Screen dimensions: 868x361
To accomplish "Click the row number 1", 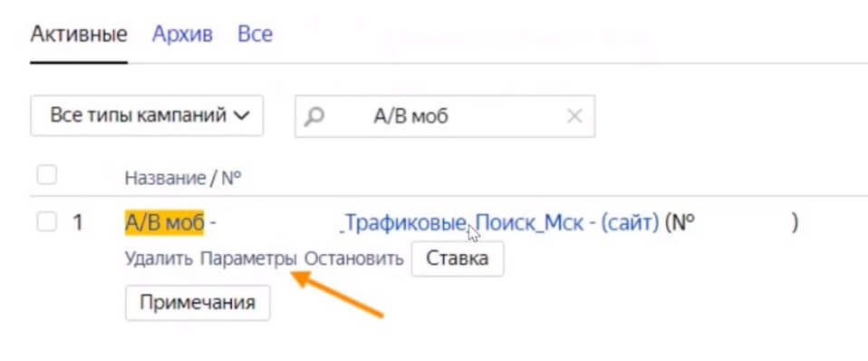I will coord(78,223).
